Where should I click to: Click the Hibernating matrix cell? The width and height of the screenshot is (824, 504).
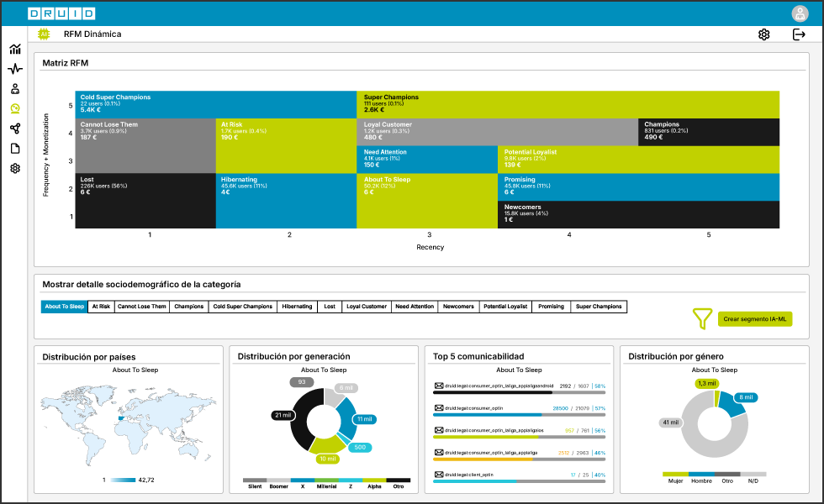tap(287, 201)
